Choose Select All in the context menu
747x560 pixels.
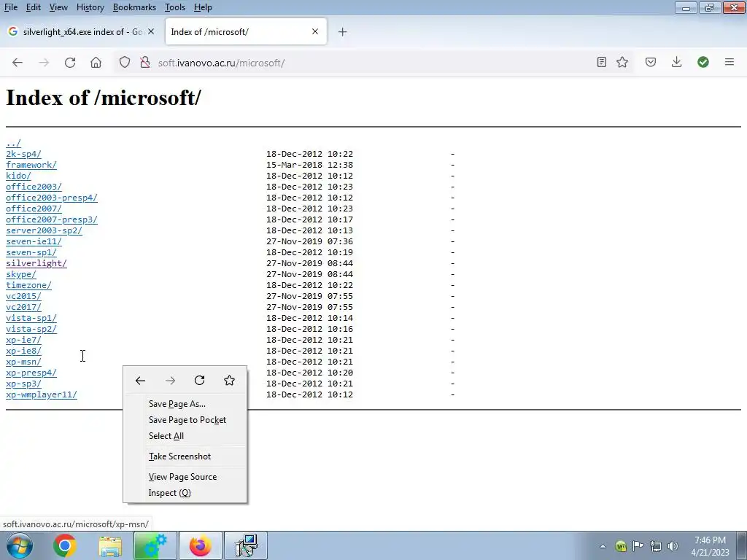pyautogui.click(x=185, y=436)
